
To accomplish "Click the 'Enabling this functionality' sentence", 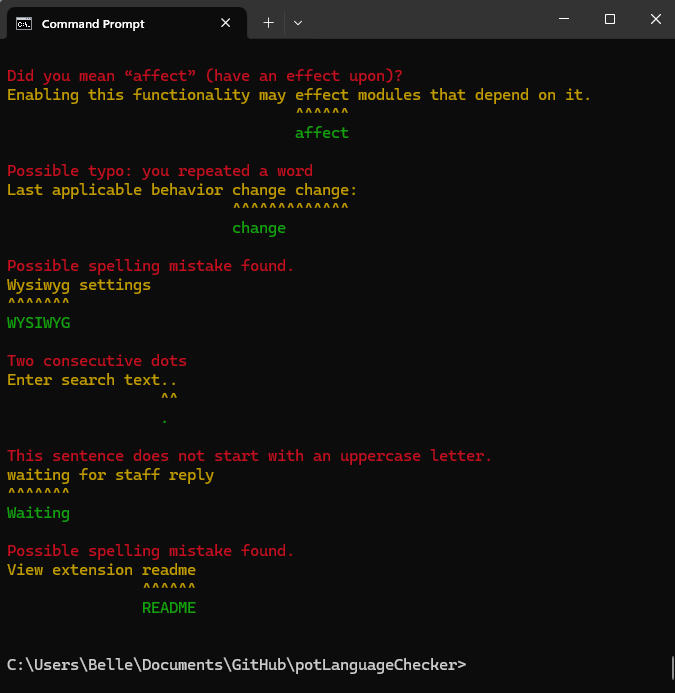I will pos(299,95).
